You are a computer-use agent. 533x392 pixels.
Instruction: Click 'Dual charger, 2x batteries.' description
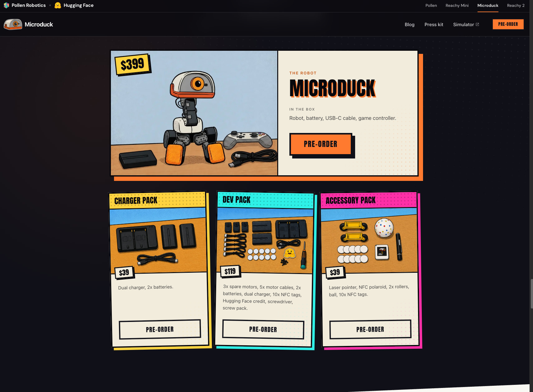coord(145,287)
